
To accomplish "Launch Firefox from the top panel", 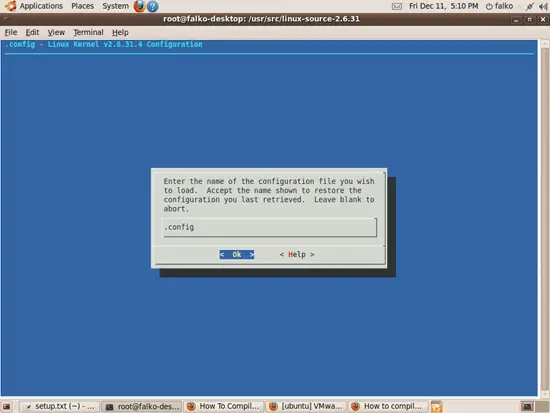I will coord(139,6).
